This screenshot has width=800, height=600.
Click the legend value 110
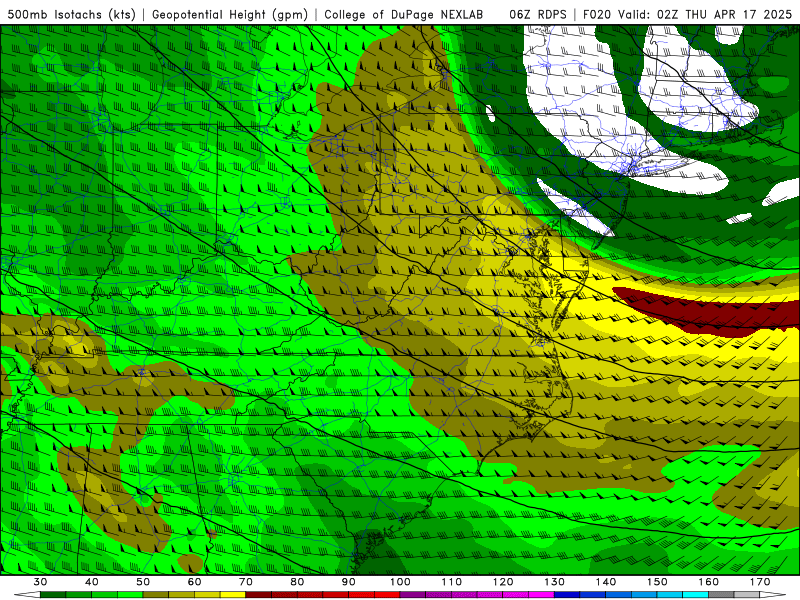pyautogui.click(x=452, y=582)
